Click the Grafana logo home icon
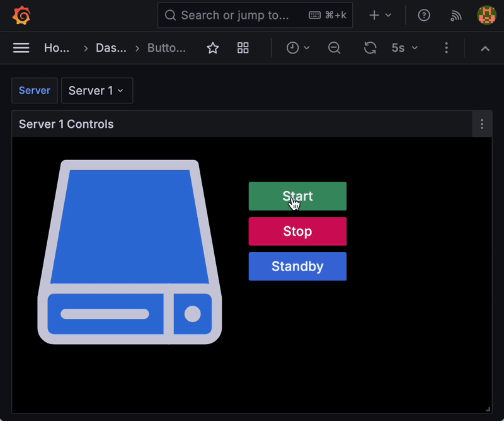 21,15
